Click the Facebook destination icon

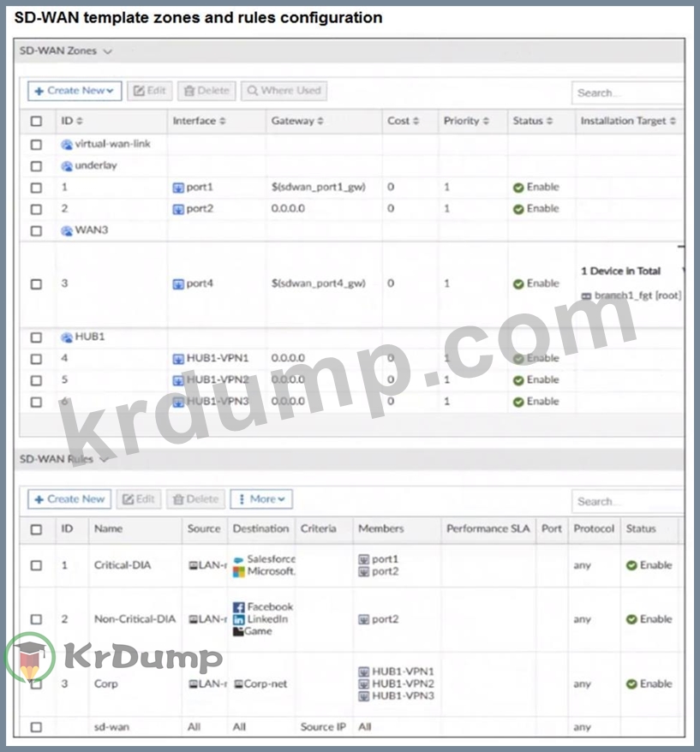[x=239, y=606]
